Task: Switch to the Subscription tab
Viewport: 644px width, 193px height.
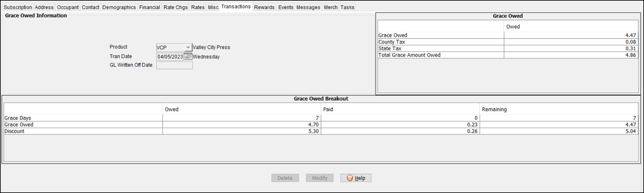Action: click(18, 7)
